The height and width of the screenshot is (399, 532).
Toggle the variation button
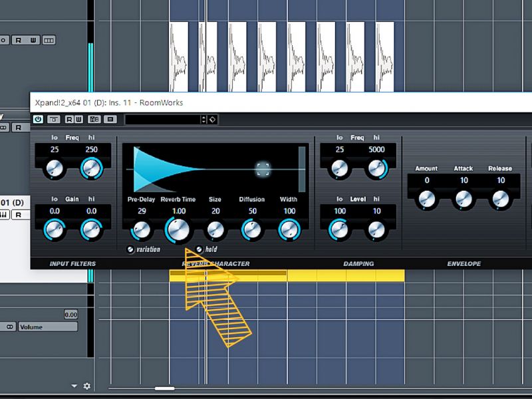coord(130,249)
